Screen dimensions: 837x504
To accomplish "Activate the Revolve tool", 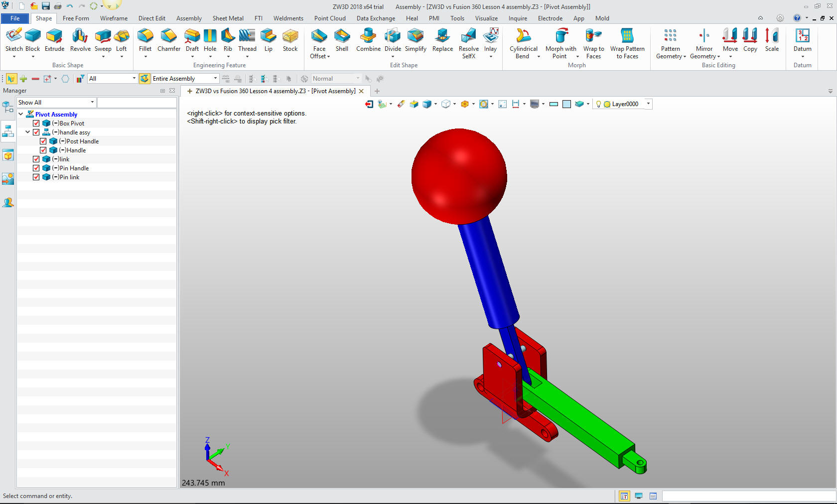I will 80,40.
